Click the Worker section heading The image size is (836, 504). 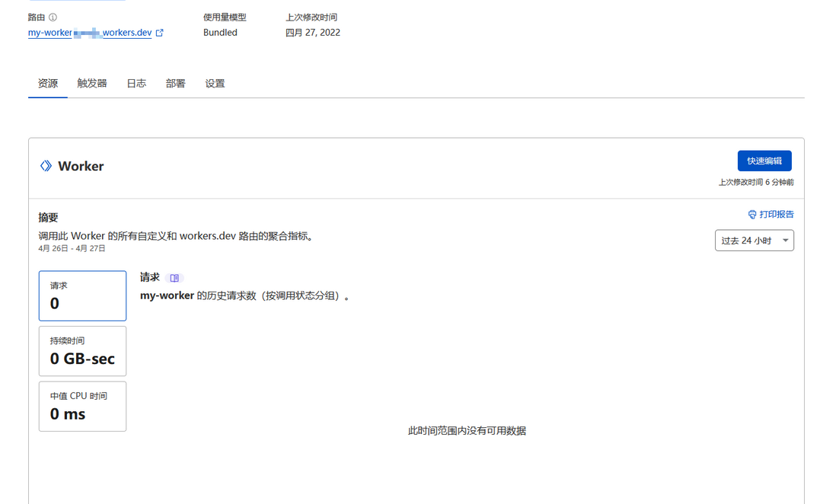coord(81,166)
